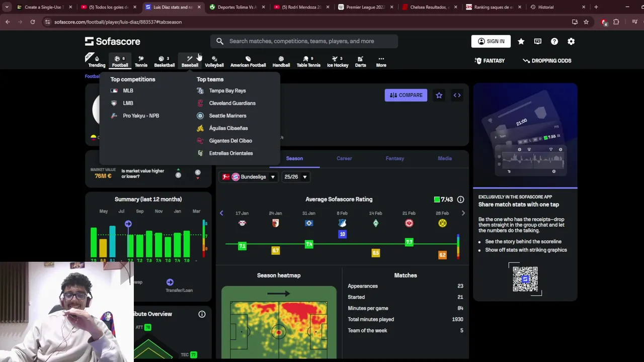The image size is (644, 362).
Task: Switch to the Career tab
Action: coord(344,158)
